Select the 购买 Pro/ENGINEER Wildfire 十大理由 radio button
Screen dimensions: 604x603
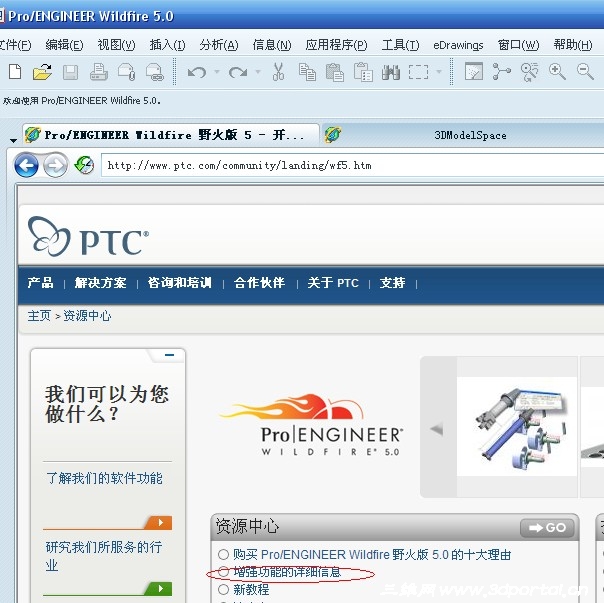(x=223, y=554)
